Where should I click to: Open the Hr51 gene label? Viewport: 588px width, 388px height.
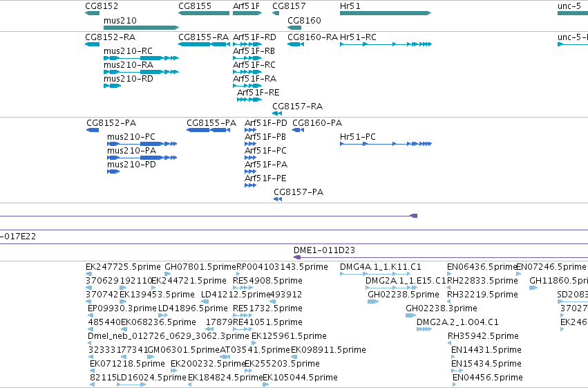point(350,6)
